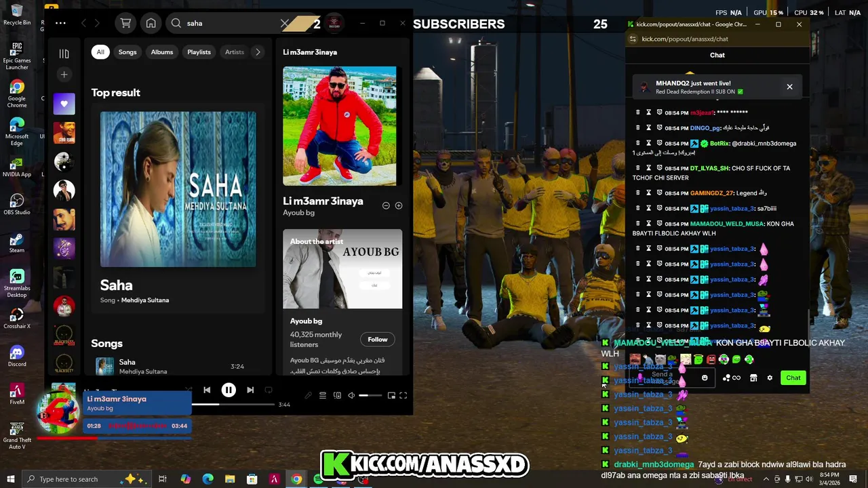The height and width of the screenshot is (488, 868).
Task: Open Windows Start menu
Action: click(11, 479)
